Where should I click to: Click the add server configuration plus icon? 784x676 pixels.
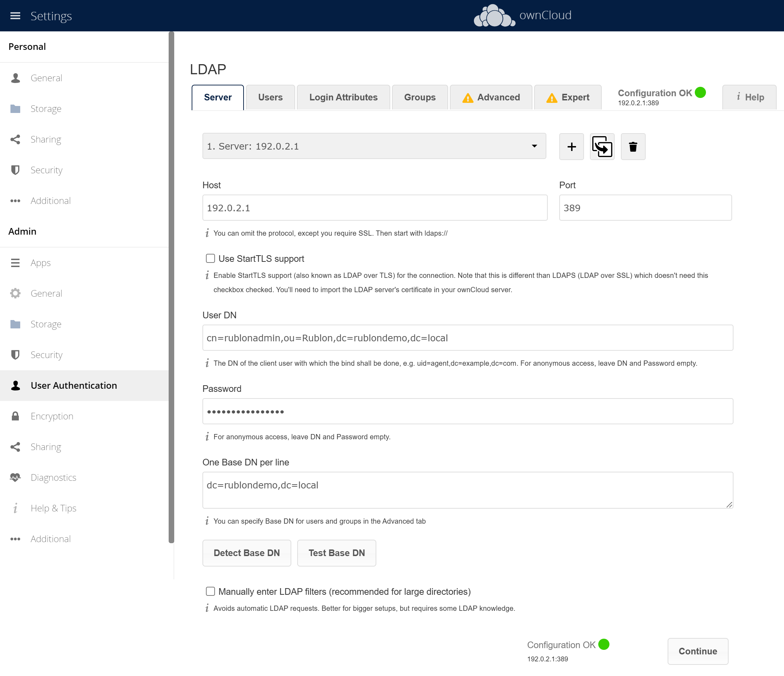click(571, 146)
